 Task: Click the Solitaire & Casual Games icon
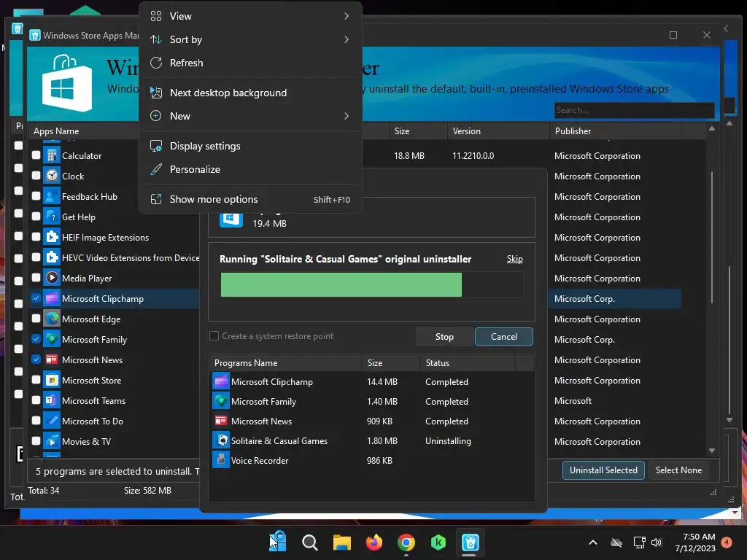[220, 441]
